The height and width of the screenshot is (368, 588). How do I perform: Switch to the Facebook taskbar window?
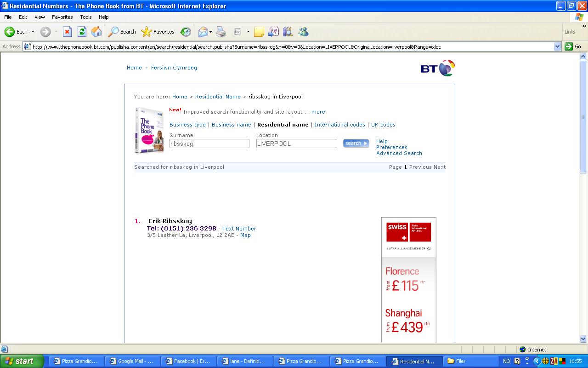pos(188,361)
